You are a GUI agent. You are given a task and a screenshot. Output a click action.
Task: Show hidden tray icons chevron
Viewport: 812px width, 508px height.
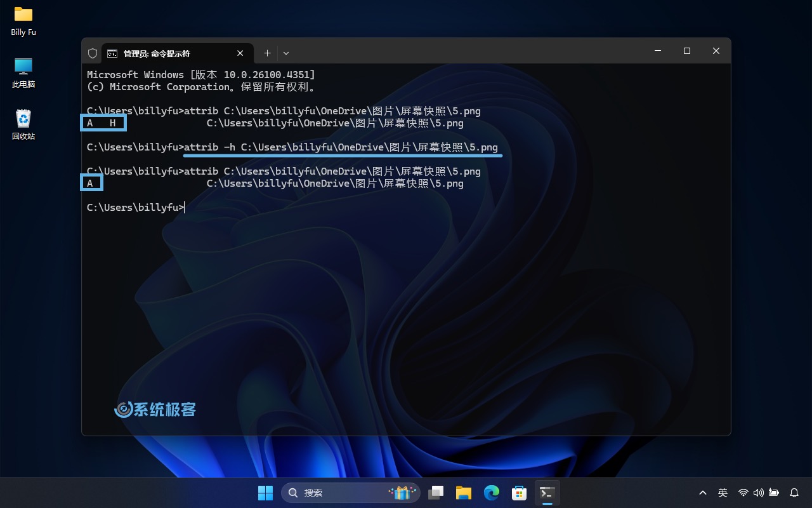click(703, 493)
